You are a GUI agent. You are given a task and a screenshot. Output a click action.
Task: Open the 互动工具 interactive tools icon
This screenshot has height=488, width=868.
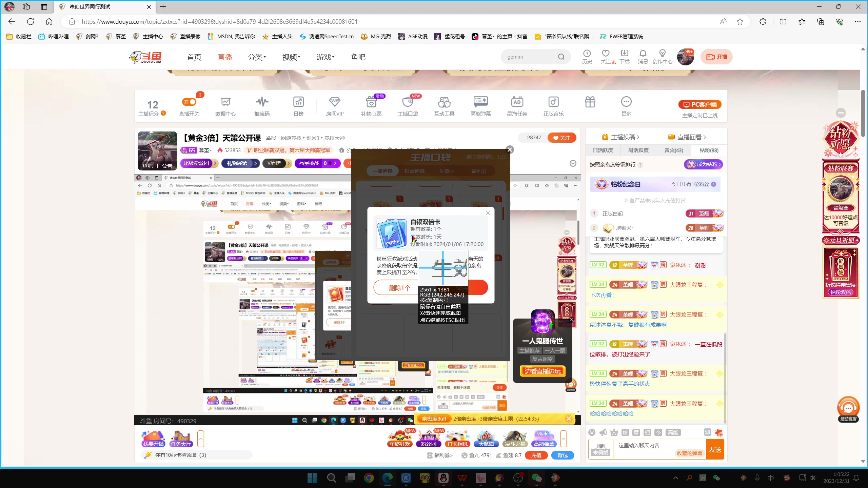click(444, 106)
